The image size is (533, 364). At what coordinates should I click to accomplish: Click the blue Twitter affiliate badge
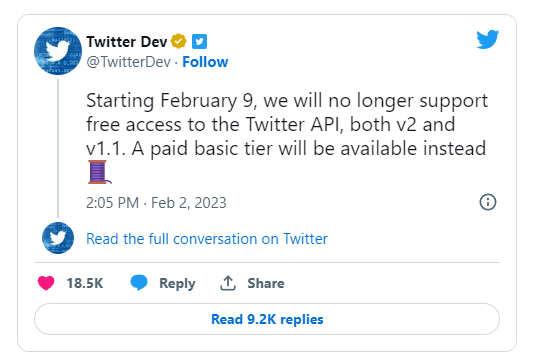(x=200, y=42)
